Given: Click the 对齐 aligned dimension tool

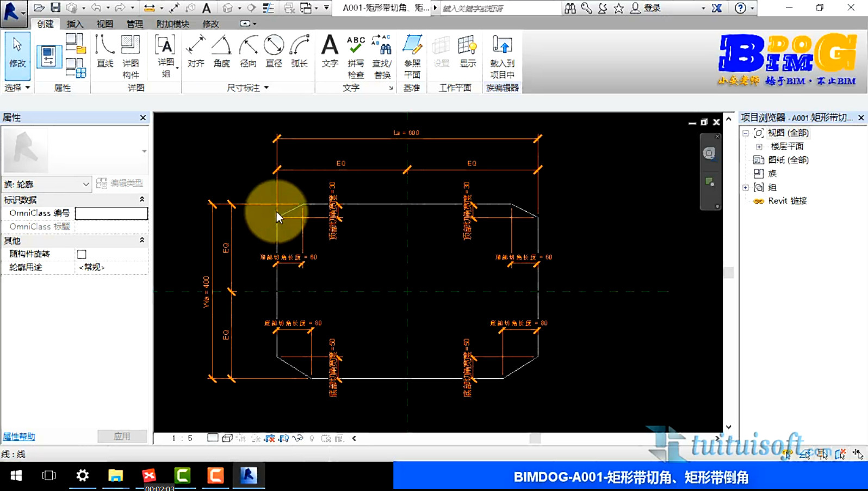Looking at the screenshot, I should (196, 52).
